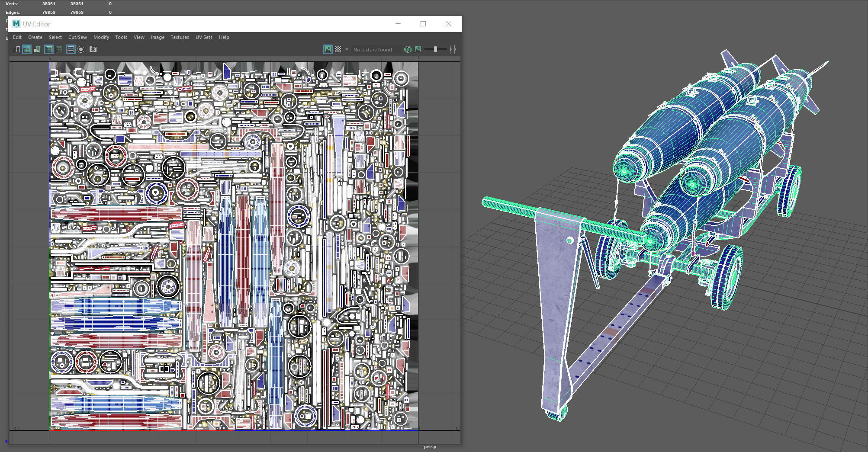Click the Maya logo in UV Editor title bar
Viewport: 868px width, 452px height.
click(16, 24)
